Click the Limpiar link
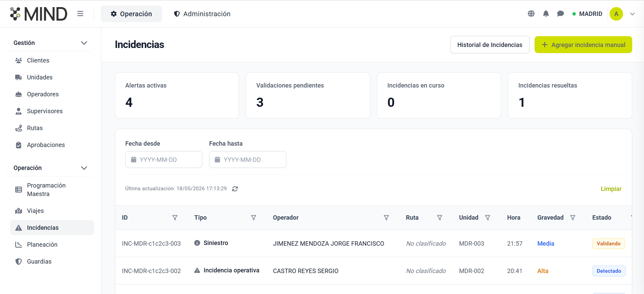 point(611,189)
